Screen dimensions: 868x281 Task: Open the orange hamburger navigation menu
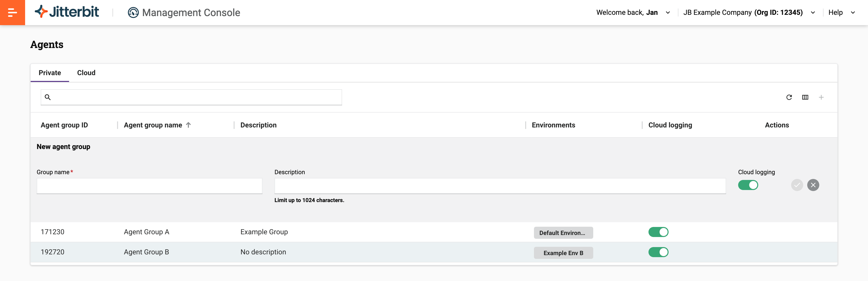click(x=13, y=13)
